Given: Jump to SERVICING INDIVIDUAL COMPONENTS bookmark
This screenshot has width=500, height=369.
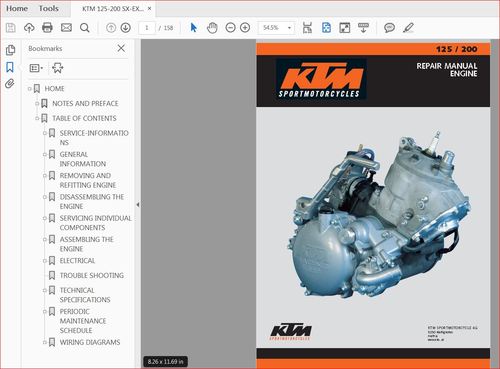Looking at the screenshot, I should [x=95, y=223].
